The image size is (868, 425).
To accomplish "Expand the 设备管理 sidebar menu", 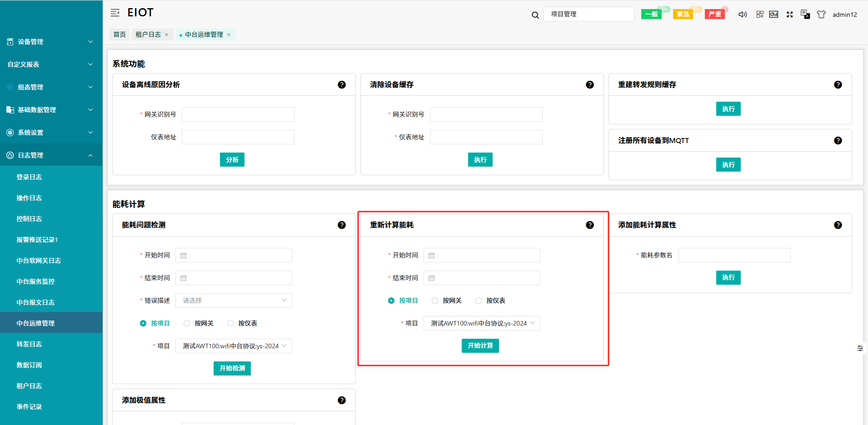I will 51,42.
